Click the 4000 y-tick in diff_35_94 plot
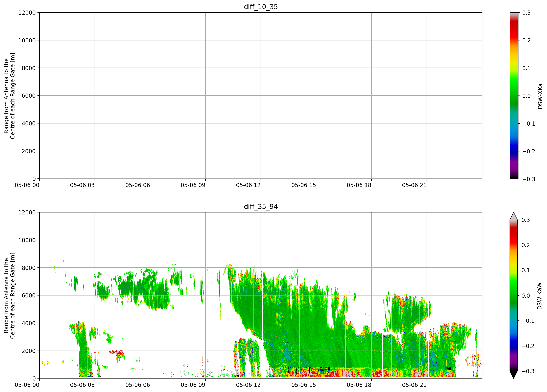547x392 pixels. pos(29,323)
